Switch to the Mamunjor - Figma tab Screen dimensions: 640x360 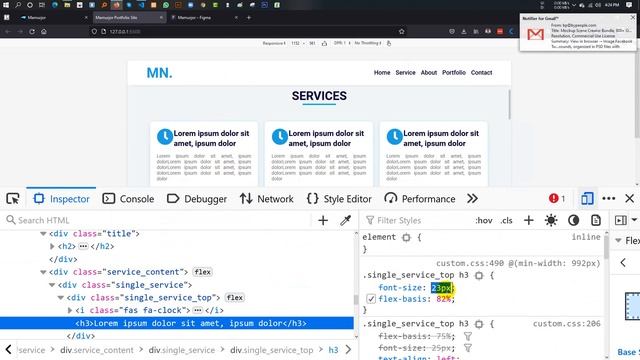204,18
